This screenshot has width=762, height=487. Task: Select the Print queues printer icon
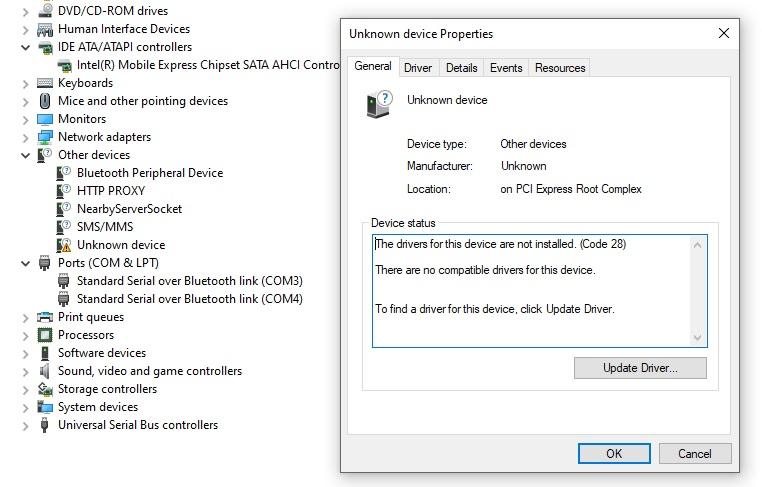pos(45,317)
